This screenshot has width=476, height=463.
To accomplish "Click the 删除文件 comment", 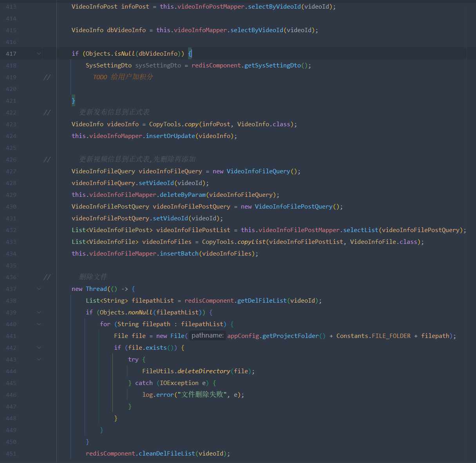I will [x=93, y=277].
